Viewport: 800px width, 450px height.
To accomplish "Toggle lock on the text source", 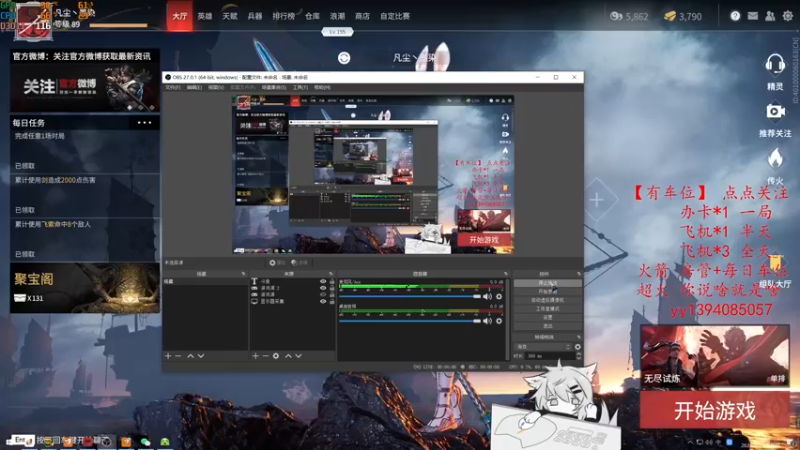I will (x=332, y=281).
